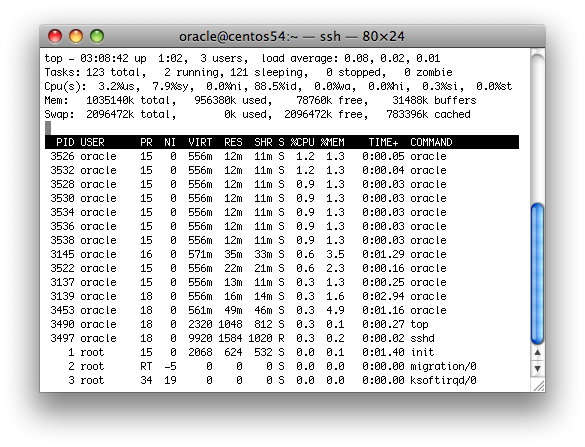Screen dimensions: 585x447
Task: Click the '3 users' text
Action: 221,59
